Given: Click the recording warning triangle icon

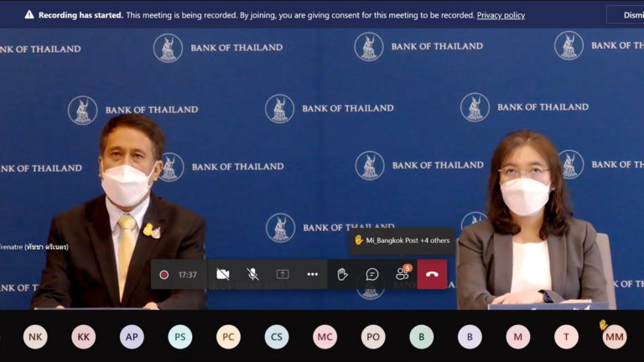Looking at the screenshot, I should 29,15.
